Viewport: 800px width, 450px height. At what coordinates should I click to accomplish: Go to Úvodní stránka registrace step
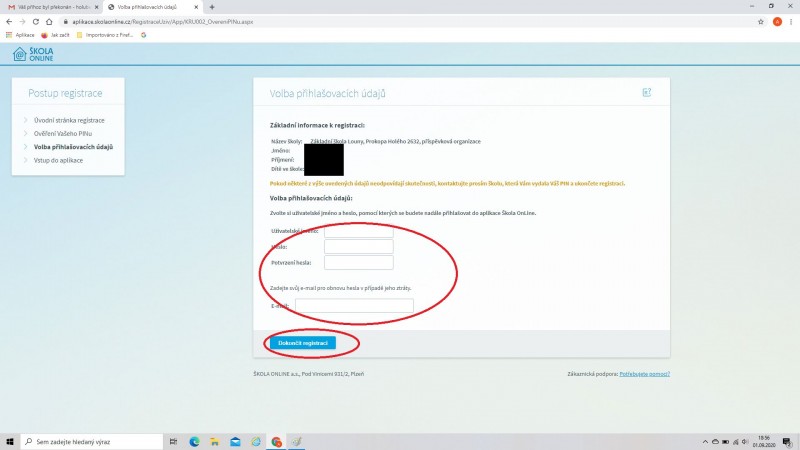(69, 120)
